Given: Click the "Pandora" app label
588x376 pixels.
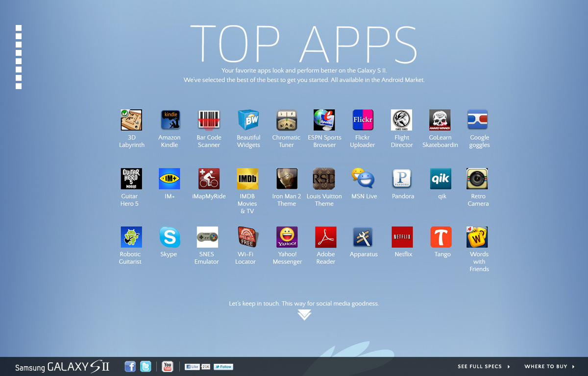Looking at the screenshot, I should point(403,196).
